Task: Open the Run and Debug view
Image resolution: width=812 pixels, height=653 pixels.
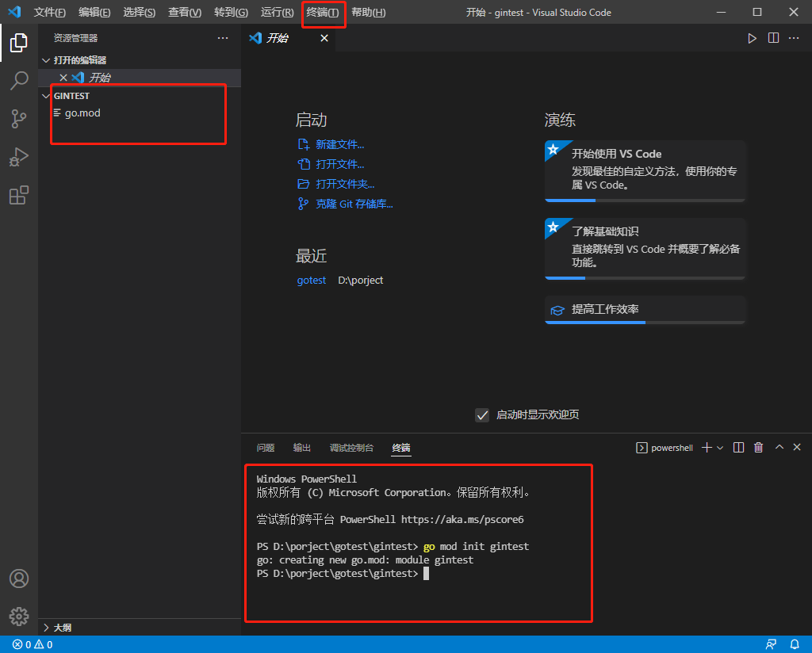Action: point(19,157)
